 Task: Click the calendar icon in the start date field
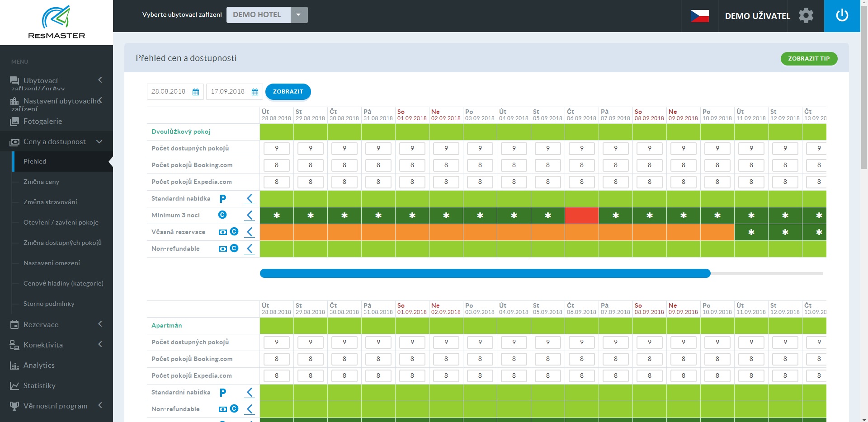click(196, 92)
